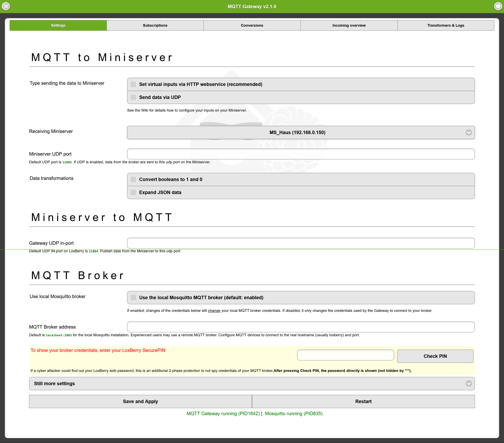Screen dimensions: 504x443
Task: Focus the SecurePIN input field
Action: [x=345, y=355]
